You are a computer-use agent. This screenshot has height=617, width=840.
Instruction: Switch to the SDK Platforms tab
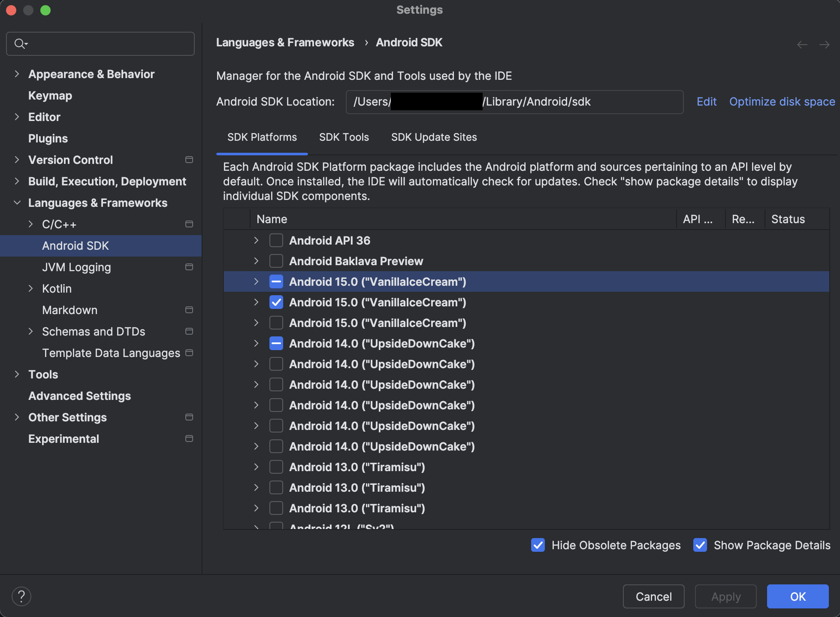tap(262, 137)
